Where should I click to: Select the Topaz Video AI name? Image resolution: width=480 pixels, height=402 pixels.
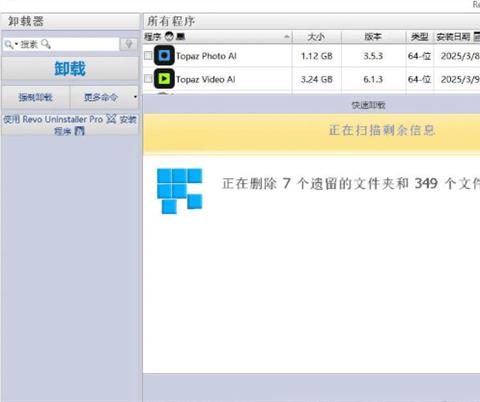point(206,79)
